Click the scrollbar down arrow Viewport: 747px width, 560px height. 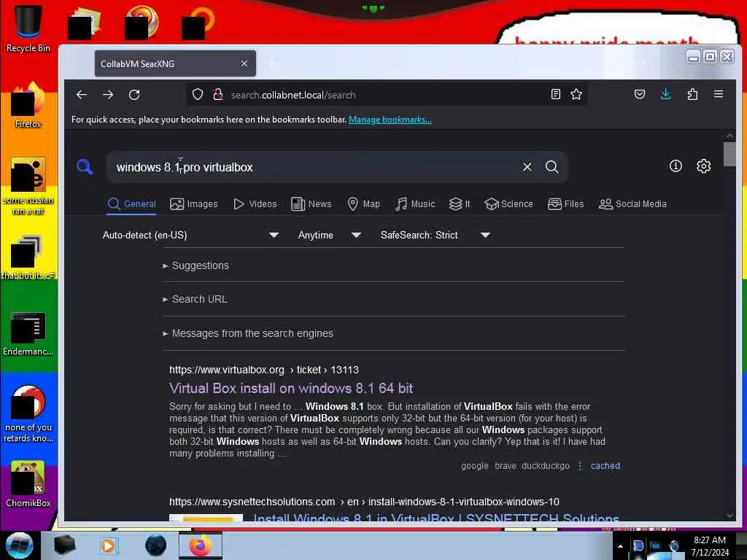point(729,516)
